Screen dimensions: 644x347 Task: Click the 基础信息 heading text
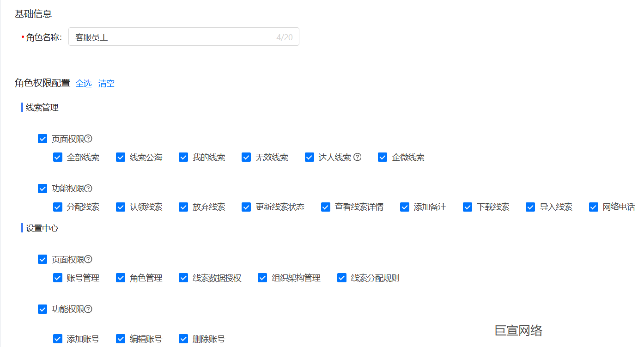point(33,14)
